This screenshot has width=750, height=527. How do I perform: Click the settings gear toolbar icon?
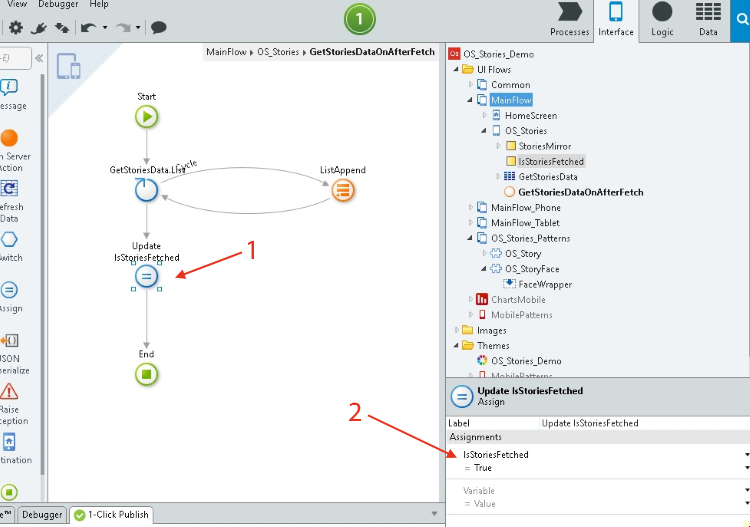click(x=16, y=28)
